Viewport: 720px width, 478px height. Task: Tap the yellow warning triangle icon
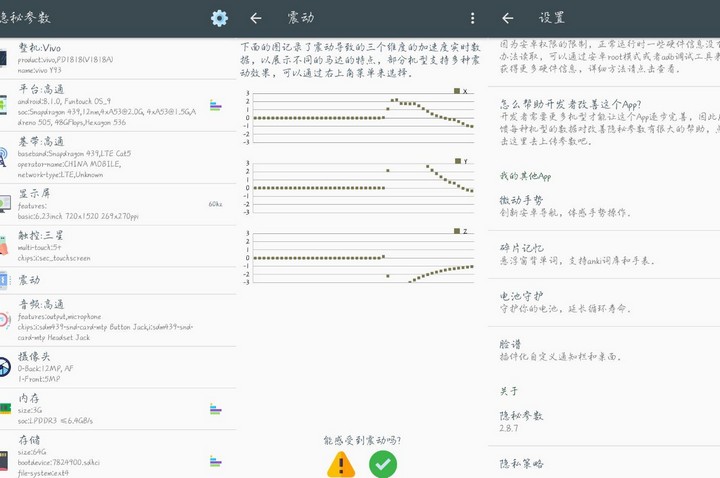(341, 464)
